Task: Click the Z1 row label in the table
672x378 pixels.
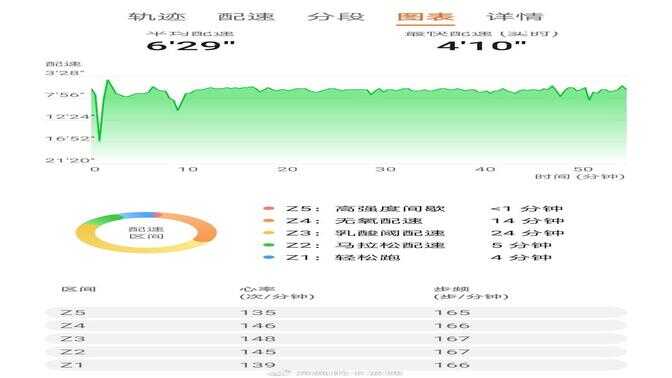Action: click(72, 365)
